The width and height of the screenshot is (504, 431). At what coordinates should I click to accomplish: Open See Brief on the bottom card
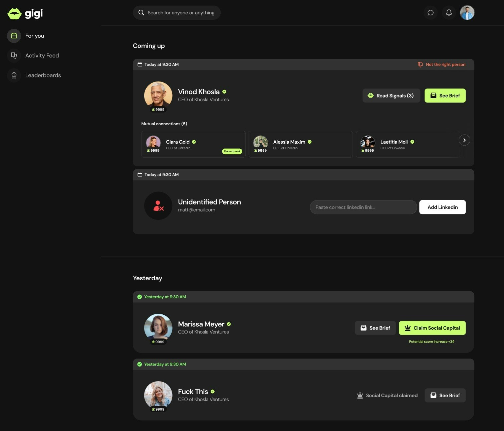coord(445,395)
